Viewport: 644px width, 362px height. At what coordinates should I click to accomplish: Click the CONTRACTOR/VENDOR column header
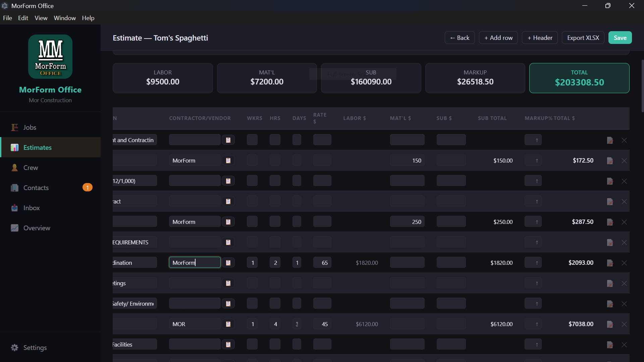click(200, 118)
